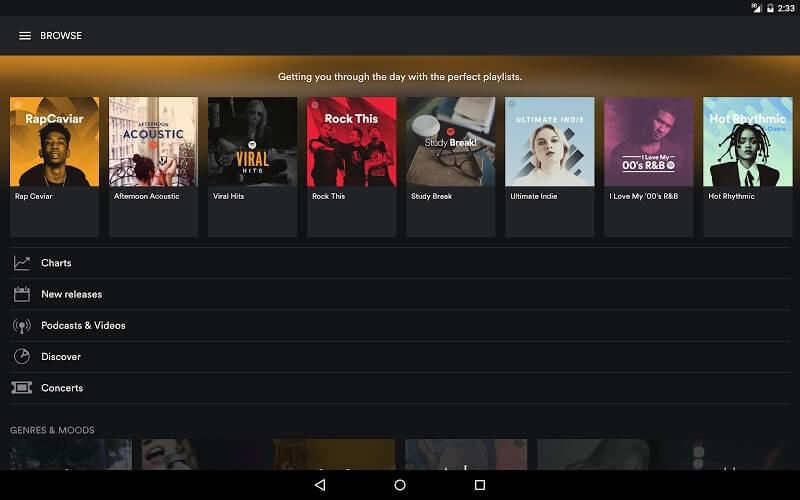Open the Rap Caviar playlist cover
Viewport: 800px width, 500px height.
click(x=55, y=142)
